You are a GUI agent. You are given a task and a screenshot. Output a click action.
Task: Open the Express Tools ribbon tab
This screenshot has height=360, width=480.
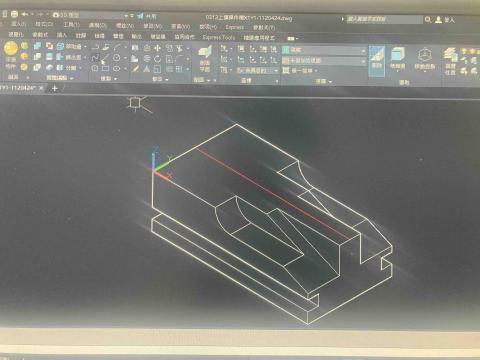click(219, 37)
